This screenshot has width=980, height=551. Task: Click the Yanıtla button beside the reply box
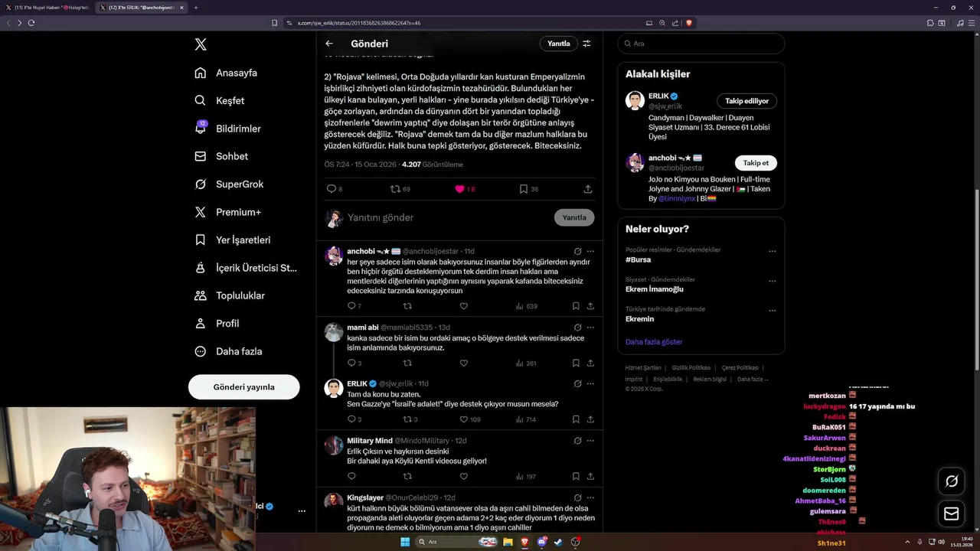[574, 217]
